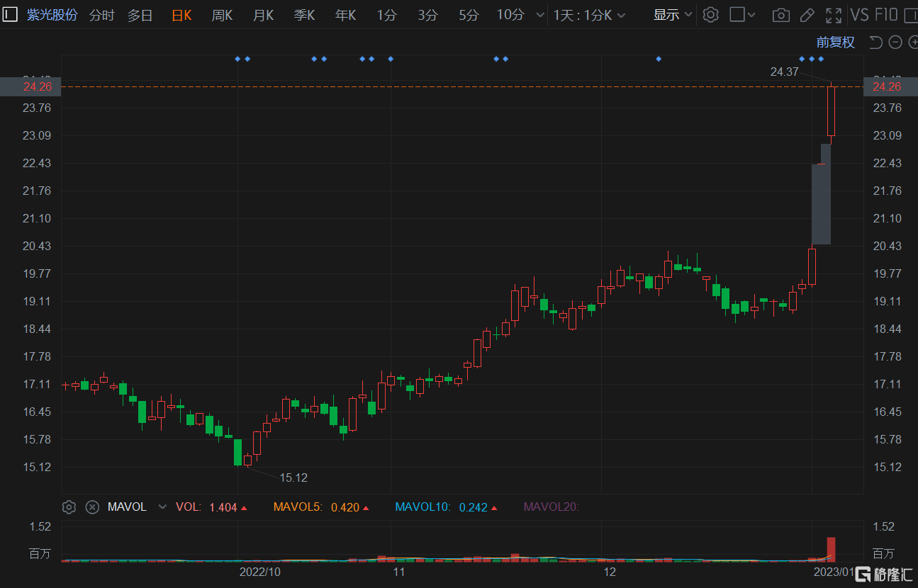Viewport: 918px width, 588px height.
Task: Click the 24.37 high price label
Action: (785, 72)
